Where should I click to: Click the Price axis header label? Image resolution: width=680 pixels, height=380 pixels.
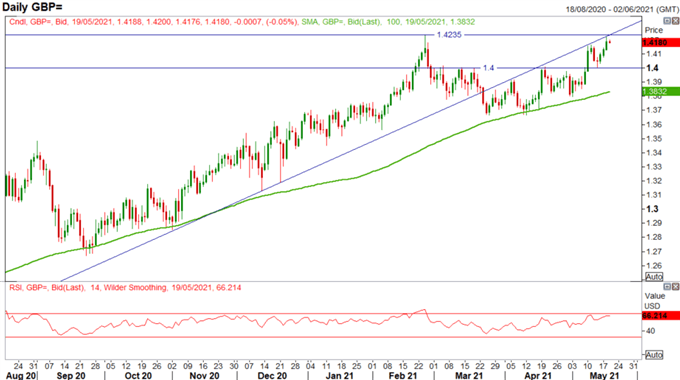pyautogui.click(x=654, y=30)
